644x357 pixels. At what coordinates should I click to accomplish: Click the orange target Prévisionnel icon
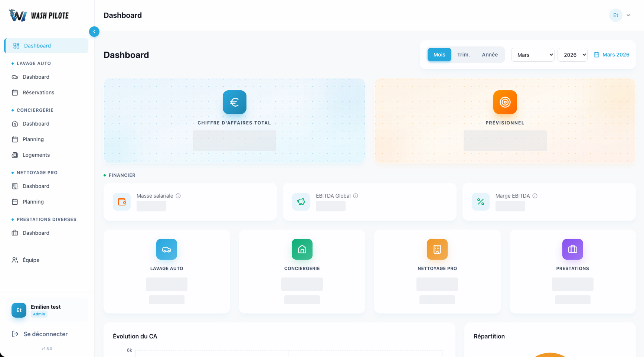505,102
